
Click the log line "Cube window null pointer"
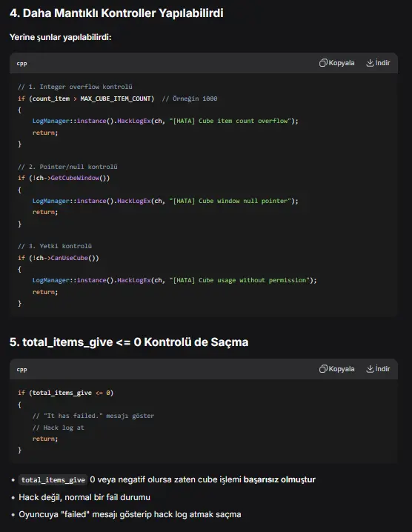pos(165,202)
